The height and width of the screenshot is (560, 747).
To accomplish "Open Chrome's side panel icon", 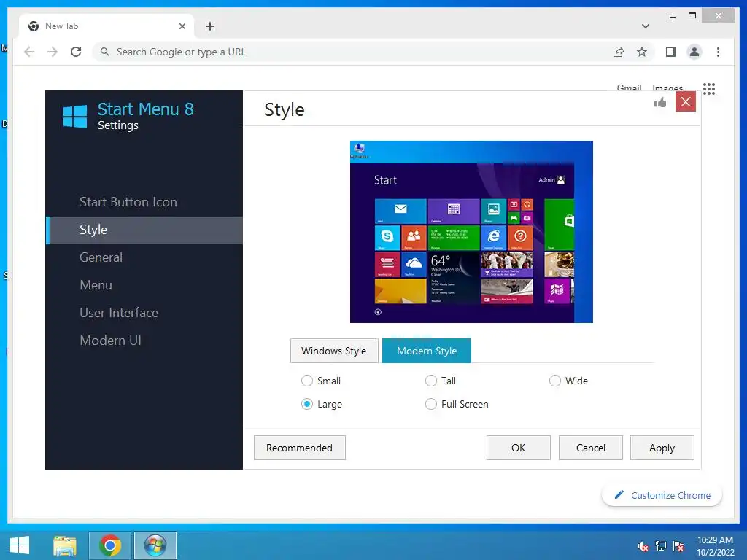I will (x=671, y=52).
